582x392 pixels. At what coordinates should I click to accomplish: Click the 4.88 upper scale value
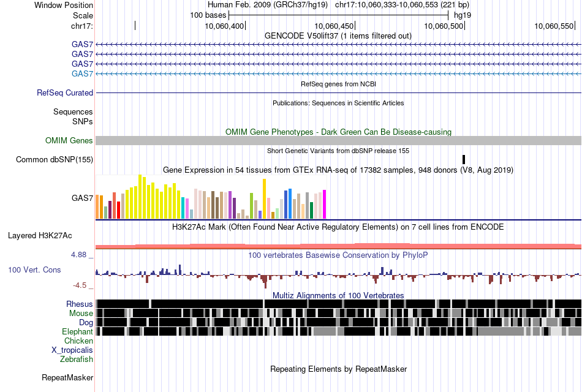(x=78, y=255)
